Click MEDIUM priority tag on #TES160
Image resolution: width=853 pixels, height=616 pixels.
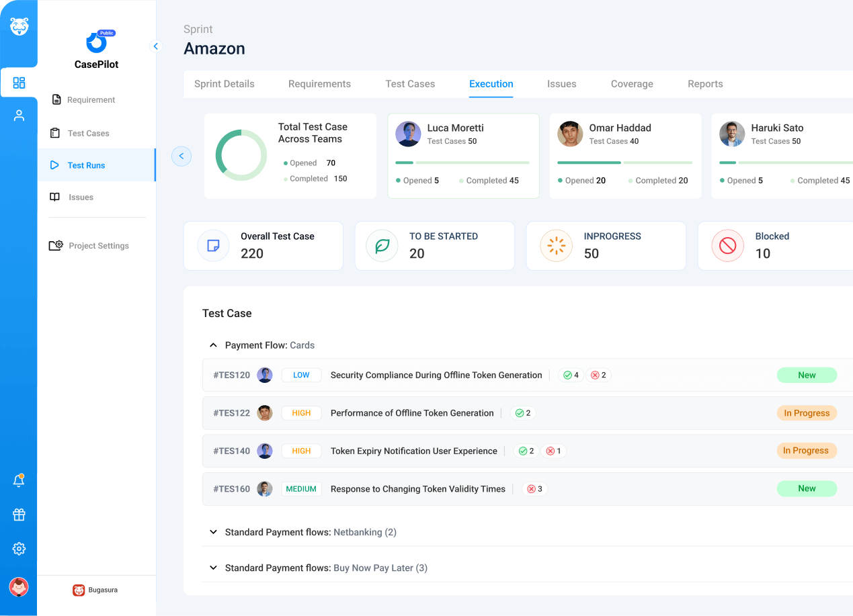pyautogui.click(x=301, y=489)
